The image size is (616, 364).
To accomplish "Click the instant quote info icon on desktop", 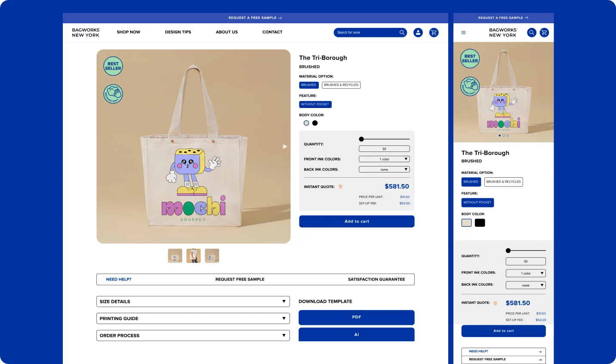I will (x=340, y=187).
